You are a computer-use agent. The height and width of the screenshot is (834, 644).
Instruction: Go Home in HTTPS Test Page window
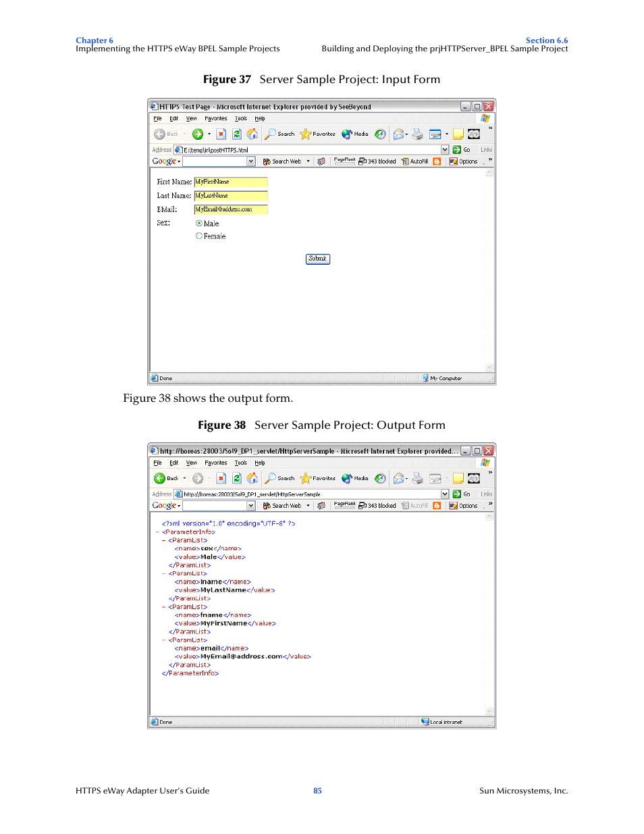tap(252, 134)
